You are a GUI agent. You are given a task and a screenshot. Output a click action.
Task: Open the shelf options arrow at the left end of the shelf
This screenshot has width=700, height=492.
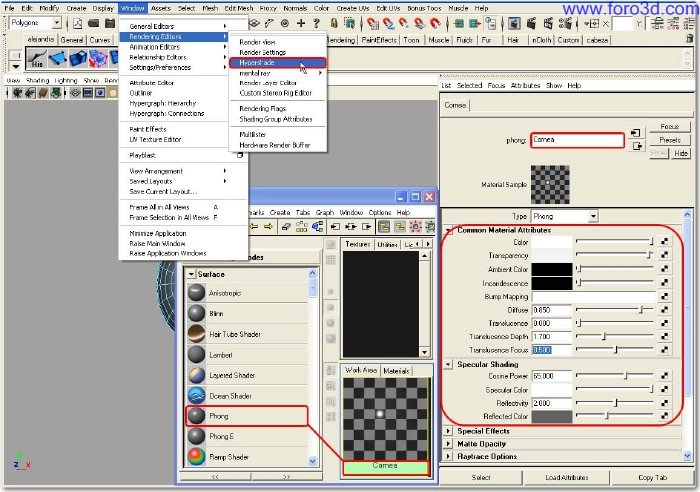(x=16, y=66)
